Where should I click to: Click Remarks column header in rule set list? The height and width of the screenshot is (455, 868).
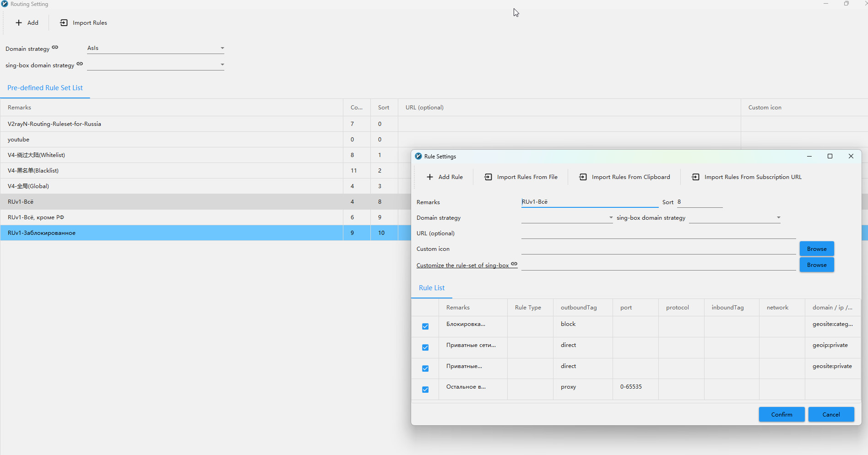(172, 108)
